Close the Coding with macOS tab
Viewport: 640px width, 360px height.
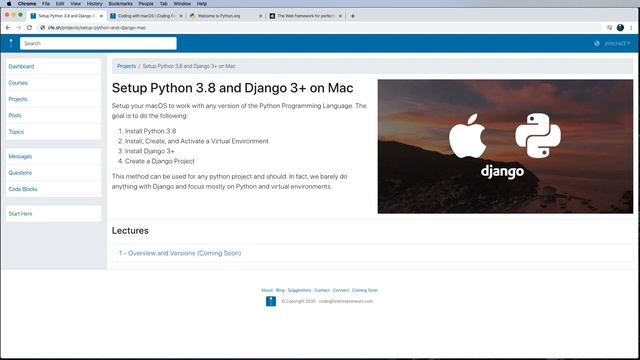click(181, 16)
